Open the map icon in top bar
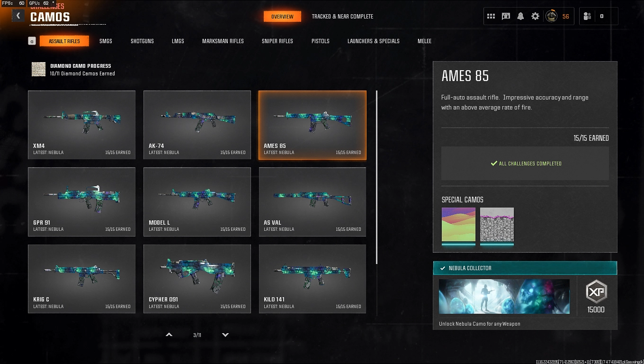 point(506,16)
